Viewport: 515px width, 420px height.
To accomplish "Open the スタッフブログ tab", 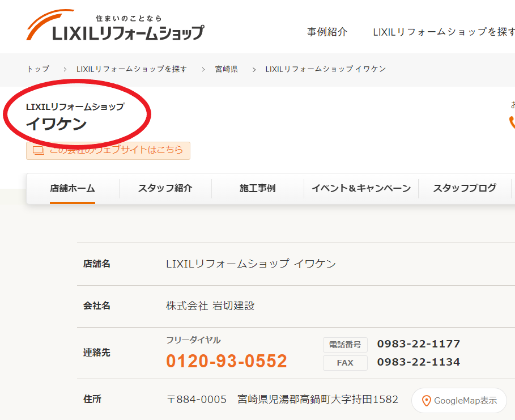I will (x=465, y=189).
